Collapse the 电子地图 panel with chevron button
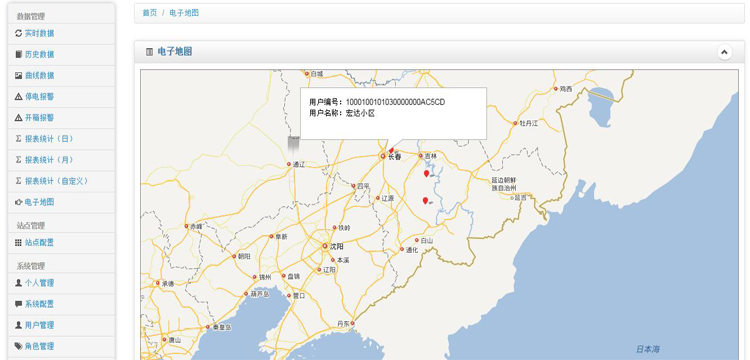This screenshot has height=360, width=750. (724, 52)
